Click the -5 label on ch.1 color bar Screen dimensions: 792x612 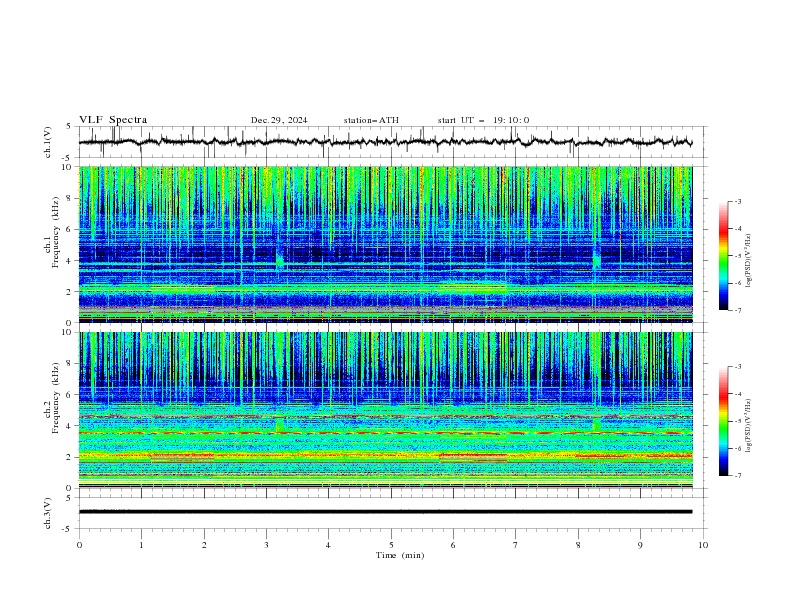737,256
